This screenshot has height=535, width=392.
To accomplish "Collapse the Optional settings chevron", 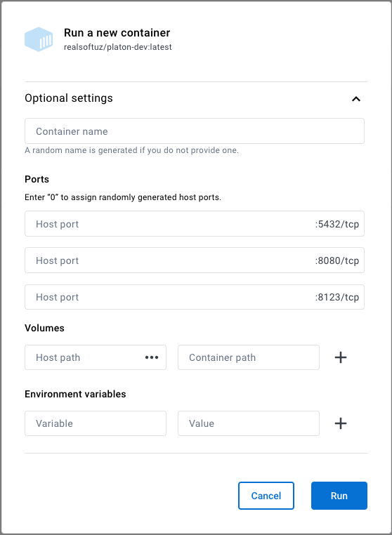I will click(x=355, y=99).
